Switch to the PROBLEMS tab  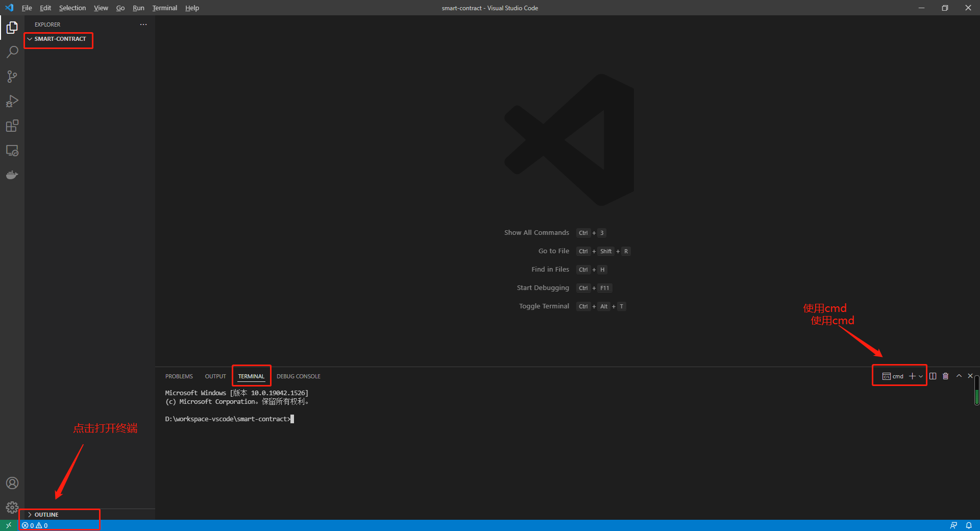click(179, 376)
